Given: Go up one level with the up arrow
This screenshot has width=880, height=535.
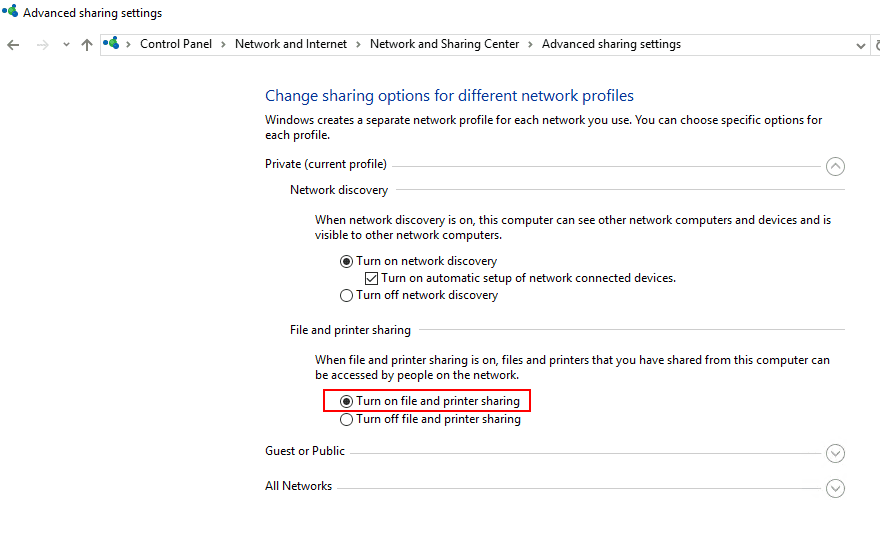Looking at the screenshot, I should pos(86,45).
